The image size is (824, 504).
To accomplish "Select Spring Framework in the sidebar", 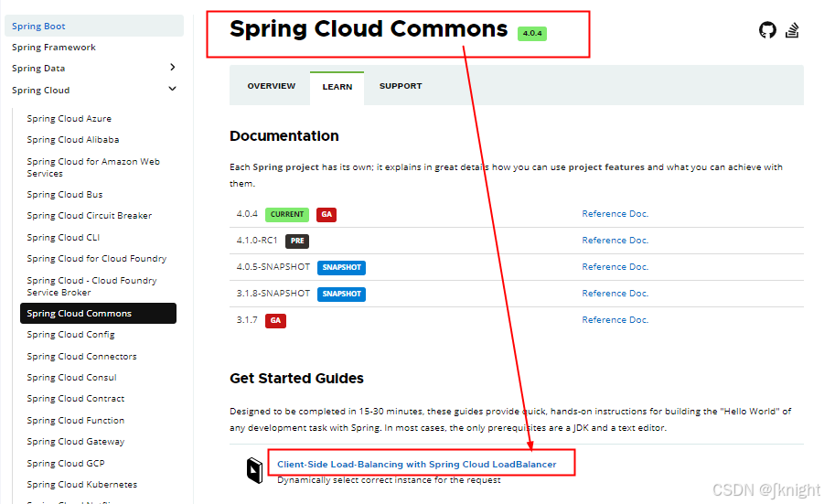I will [54, 48].
